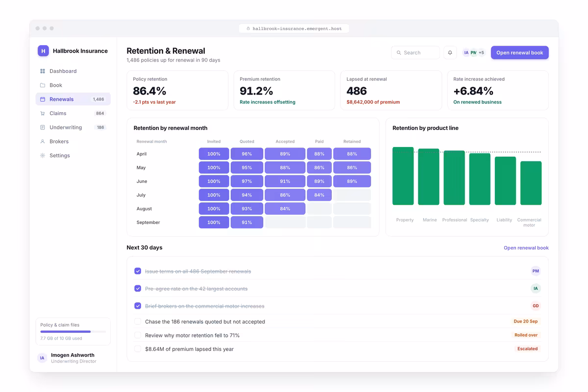588x392 pixels.
Task: Click the +5 more members badge
Action: (x=481, y=52)
